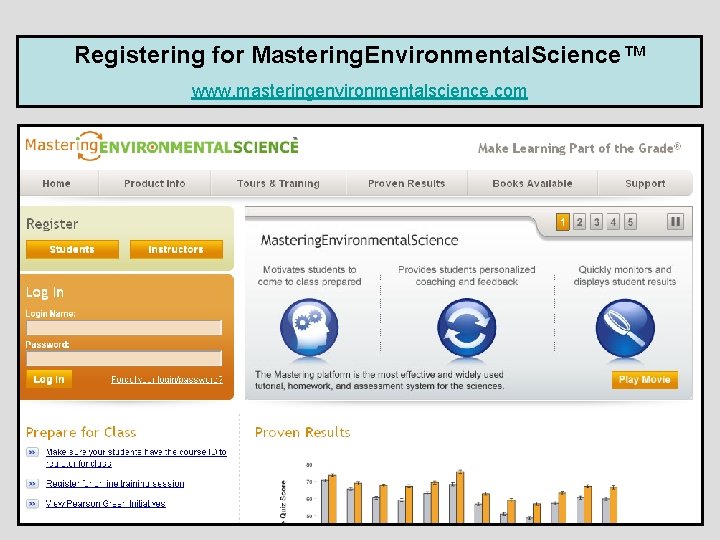Click arrow bullet beside course ID link
Viewport: 720px width, 540px height.
[32, 452]
